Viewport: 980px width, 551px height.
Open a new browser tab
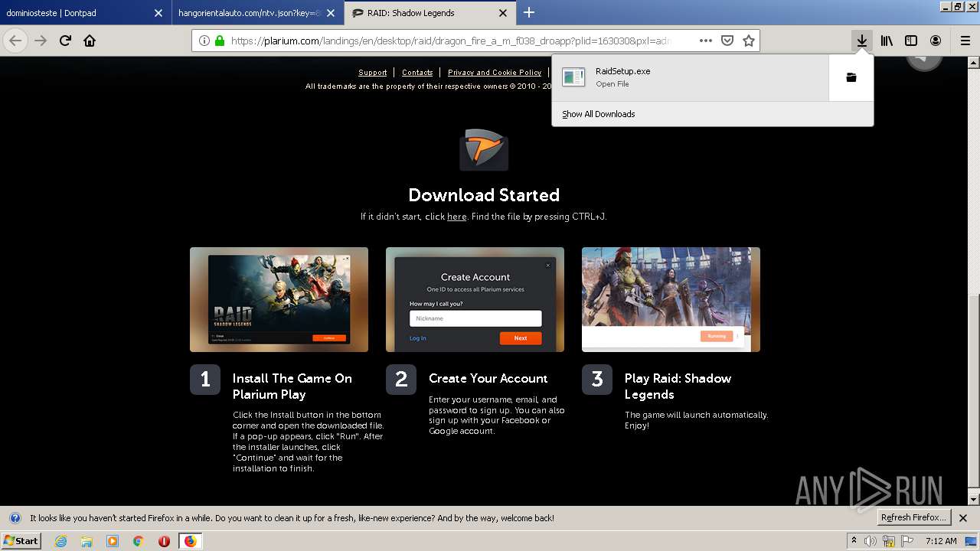pos(529,12)
